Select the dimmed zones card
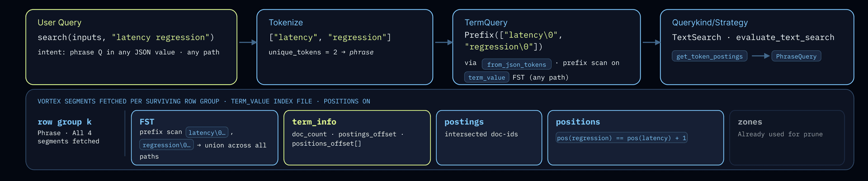This screenshot has height=181, width=868. click(787, 138)
